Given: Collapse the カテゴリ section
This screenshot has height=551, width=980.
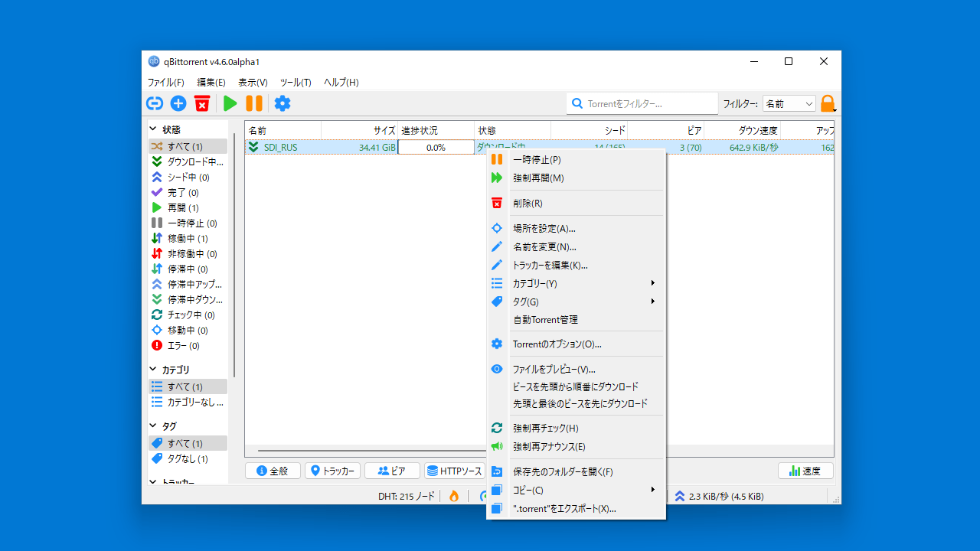Looking at the screenshot, I should point(153,370).
